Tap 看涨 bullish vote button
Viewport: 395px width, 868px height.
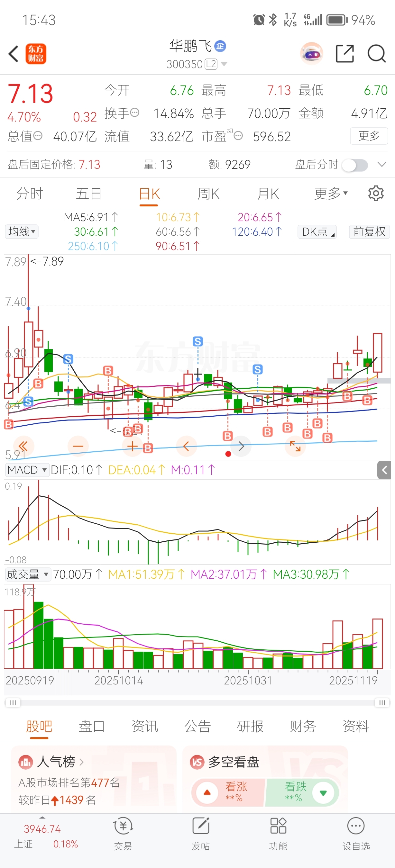[228, 792]
